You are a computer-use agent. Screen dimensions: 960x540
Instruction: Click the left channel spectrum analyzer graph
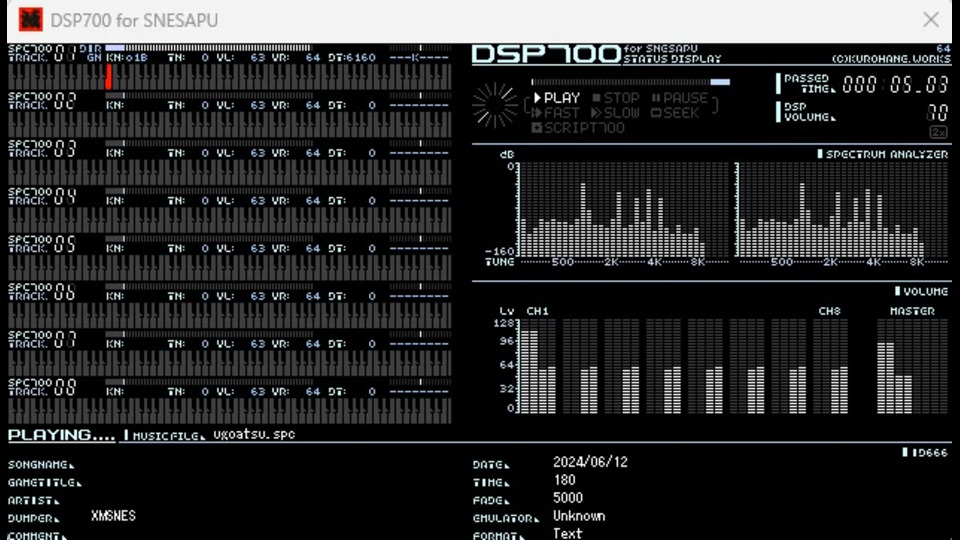[x=624, y=211]
